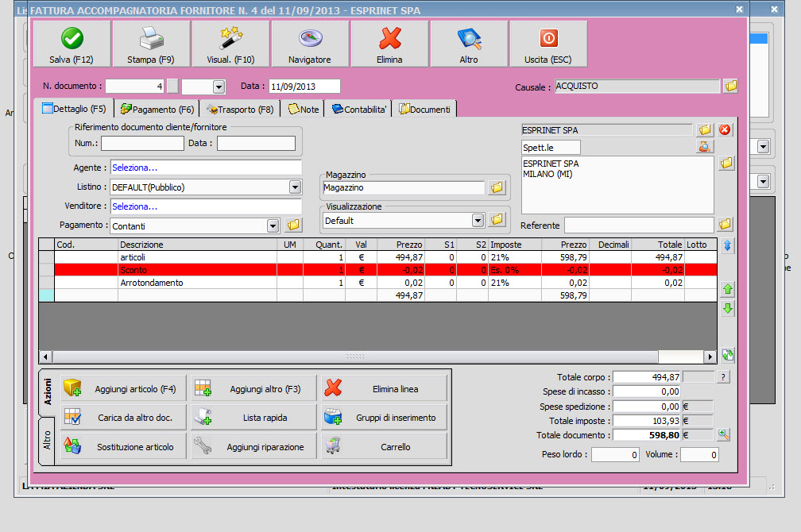Open Visual. (F10) preview

point(230,44)
